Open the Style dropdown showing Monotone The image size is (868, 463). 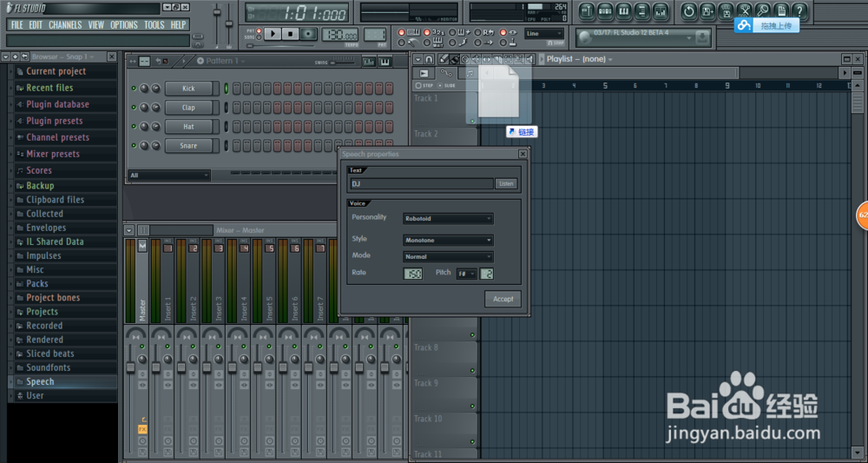(x=448, y=241)
